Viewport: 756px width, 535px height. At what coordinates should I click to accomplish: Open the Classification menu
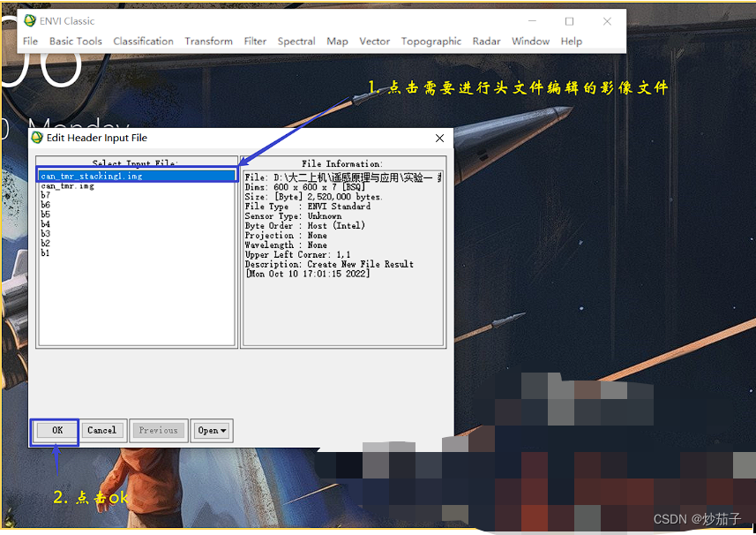pyautogui.click(x=143, y=41)
